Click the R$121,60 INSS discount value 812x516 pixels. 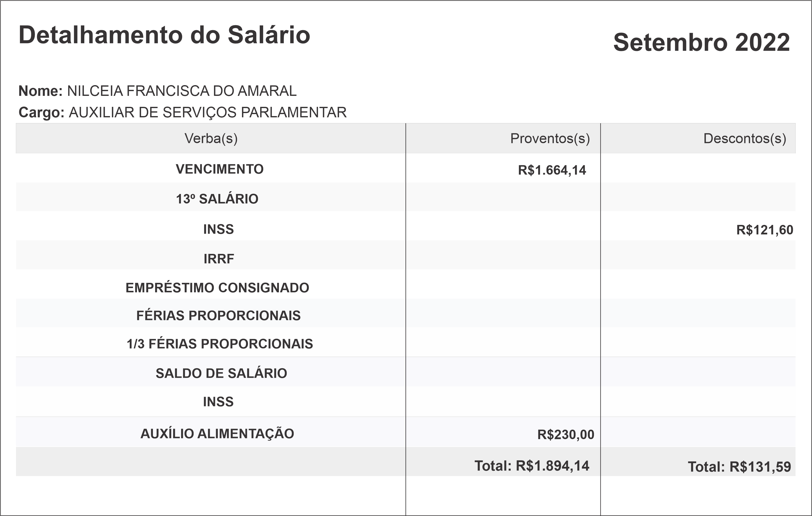[764, 230]
